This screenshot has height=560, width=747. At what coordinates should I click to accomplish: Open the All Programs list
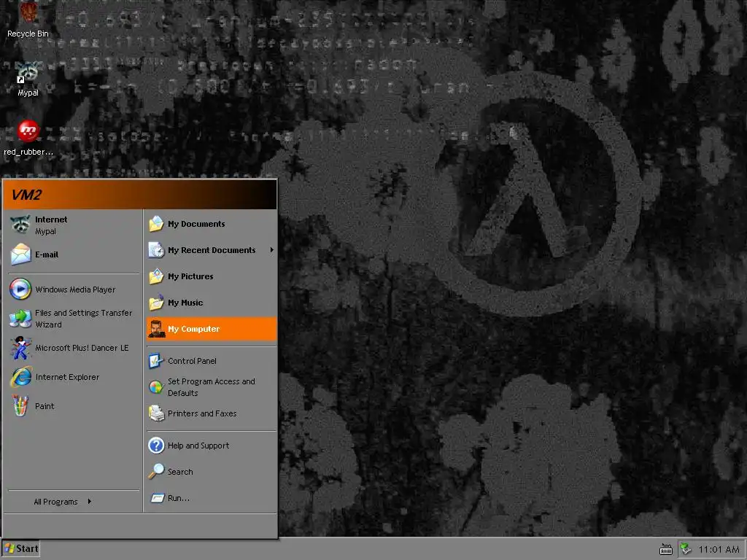pyautogui.click(x=55, y=502)
